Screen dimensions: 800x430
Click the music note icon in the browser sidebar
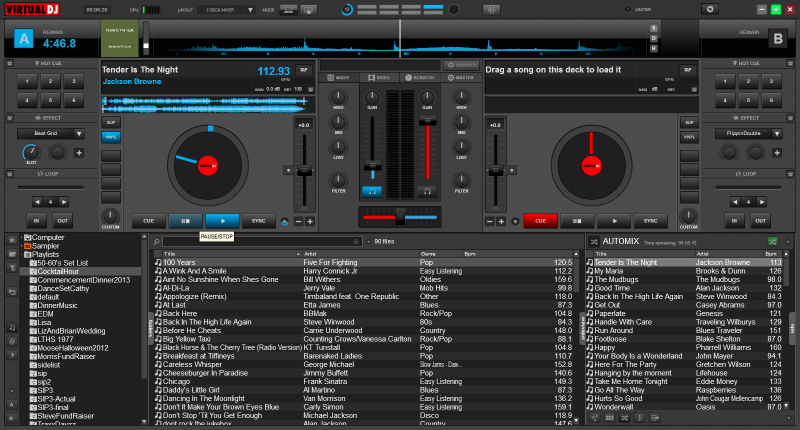12,327
